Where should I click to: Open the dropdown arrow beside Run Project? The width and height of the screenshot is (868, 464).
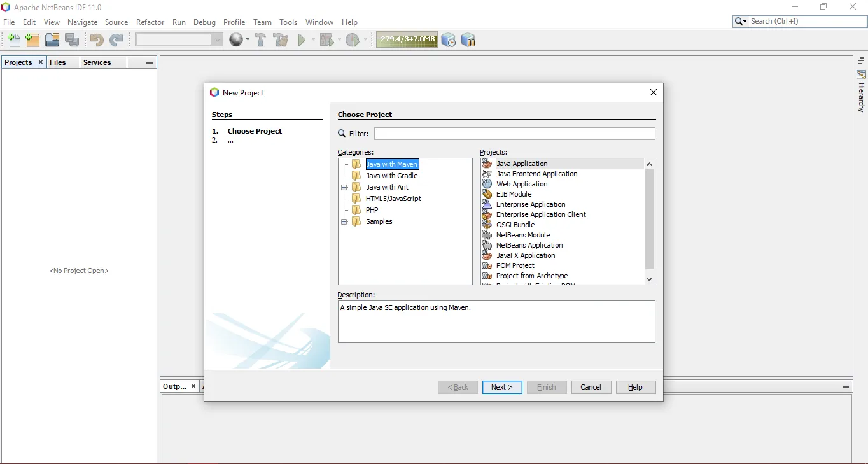312,40
